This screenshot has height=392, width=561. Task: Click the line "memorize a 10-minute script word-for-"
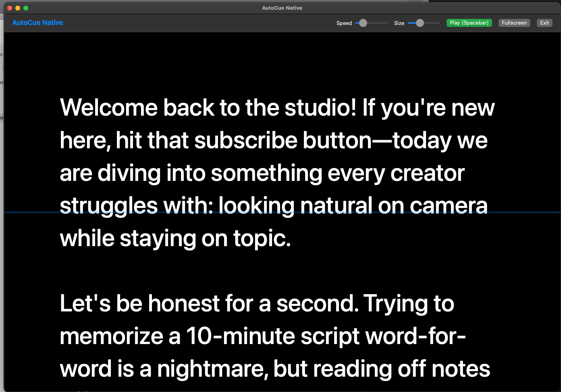coord(263,336)
